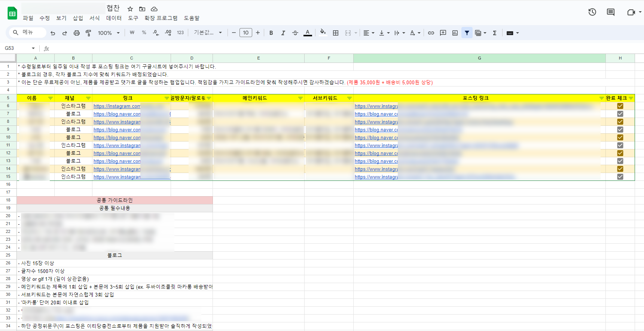Open the 수정 menu

tap(45, 18)
